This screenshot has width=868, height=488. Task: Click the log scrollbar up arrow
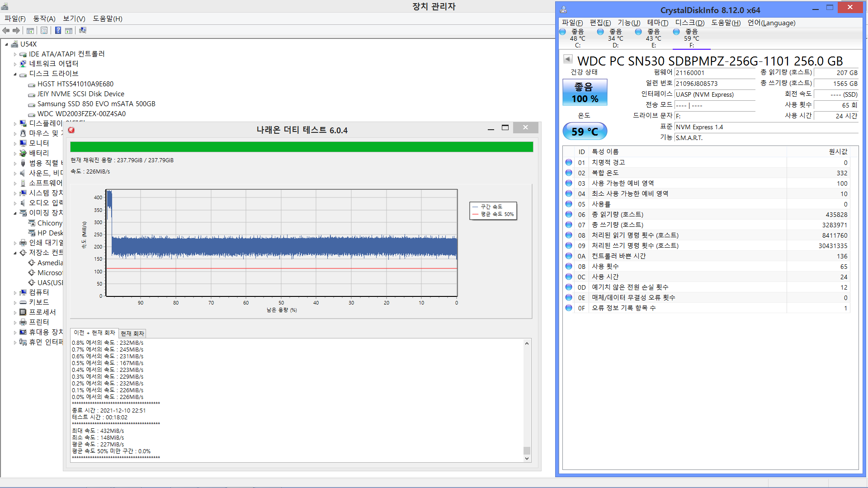pos(527,343)
